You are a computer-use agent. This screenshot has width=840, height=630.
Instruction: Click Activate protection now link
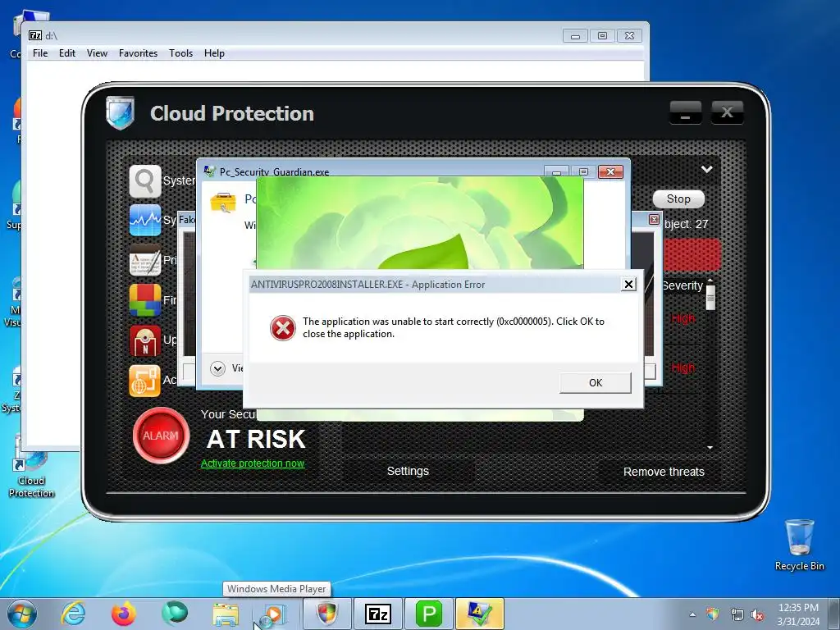tap(253, 463)
